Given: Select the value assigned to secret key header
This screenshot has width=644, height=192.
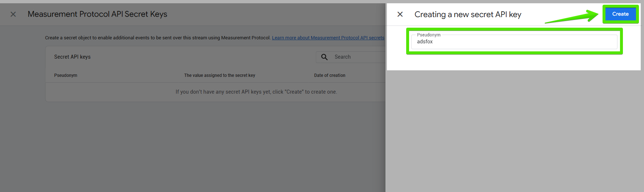Looking at the screenshot, I should (x=220, y=75).
